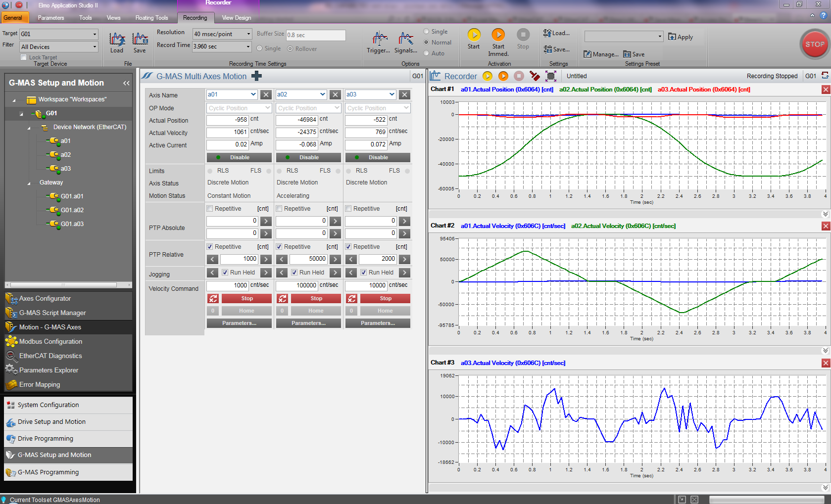
Task: Open the Parameters ribbon tab
Action: pos(51,18)
